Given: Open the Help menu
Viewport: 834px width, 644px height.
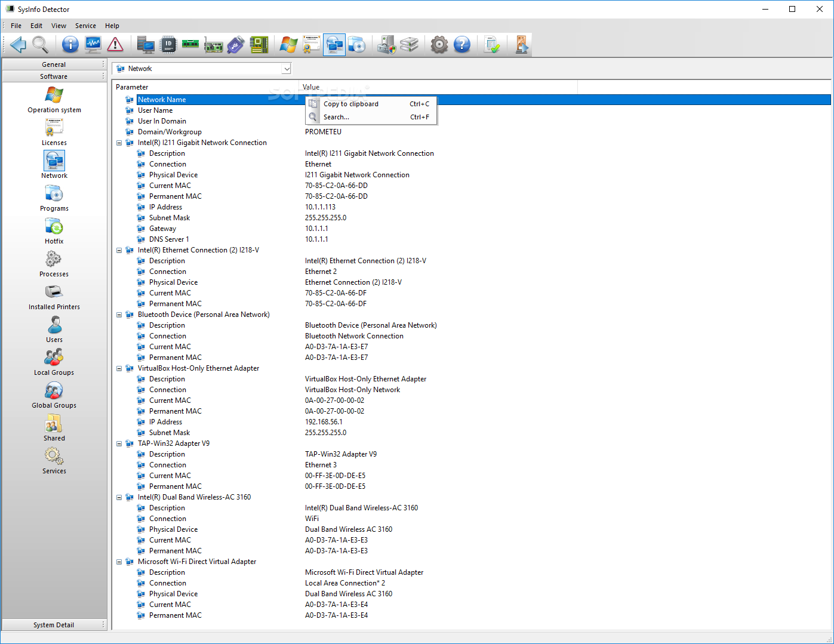Looking at the screenshot, I should pyautogui.click(x=112, y=26).
